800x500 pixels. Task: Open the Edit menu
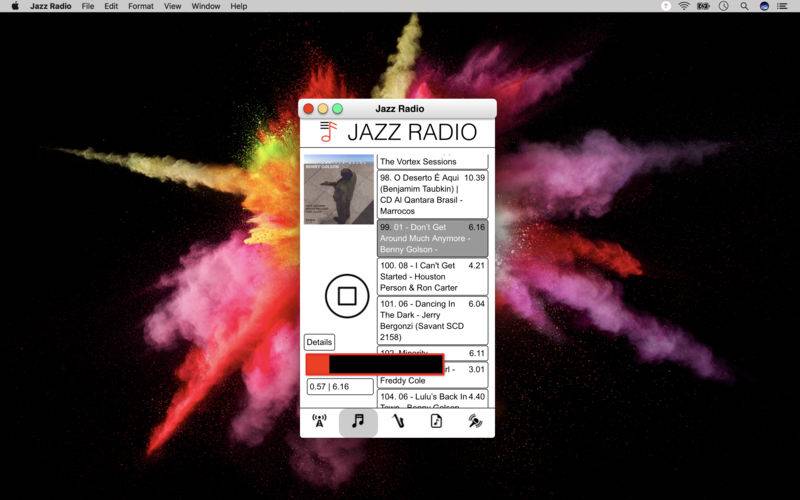pos(111,6)
